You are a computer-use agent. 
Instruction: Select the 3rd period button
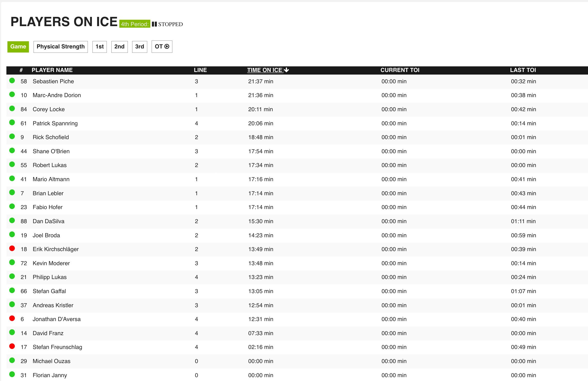(x=140, y=47)
